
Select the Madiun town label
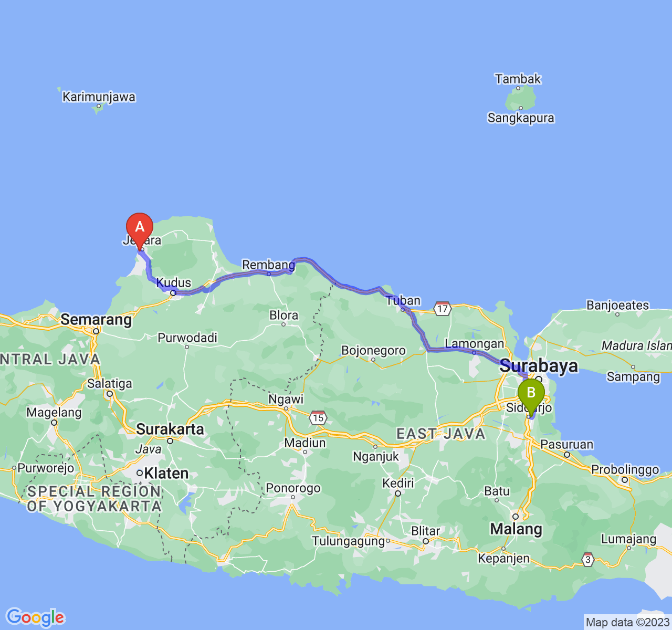pyautogui.click(x=305, y=443)
